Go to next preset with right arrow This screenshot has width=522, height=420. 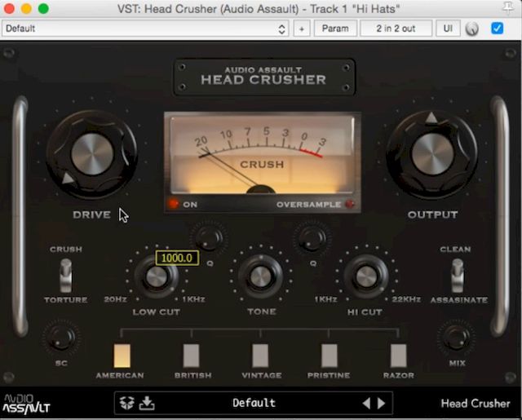[381, 403]
